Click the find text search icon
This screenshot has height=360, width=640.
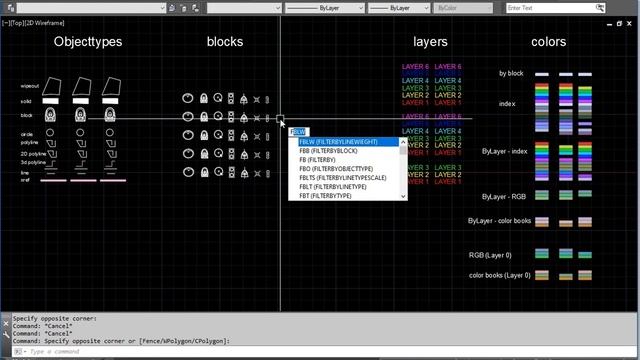click(x=600, y=8)
